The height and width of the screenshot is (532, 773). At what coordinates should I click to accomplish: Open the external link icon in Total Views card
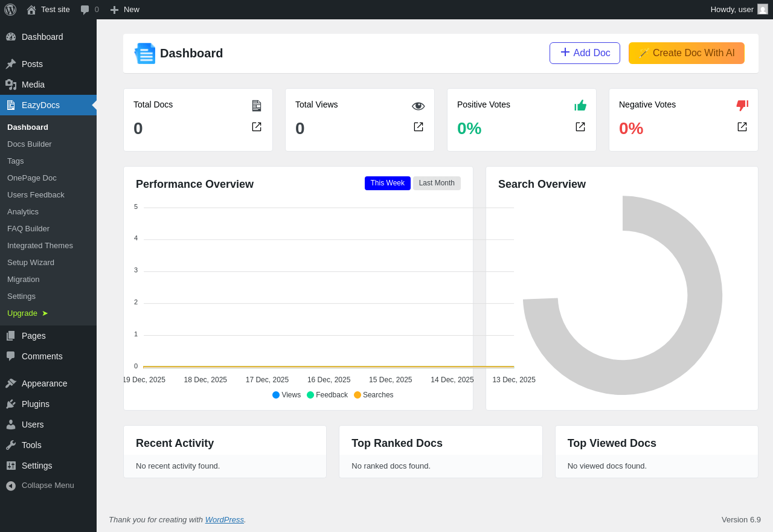[x=419, y=127]
